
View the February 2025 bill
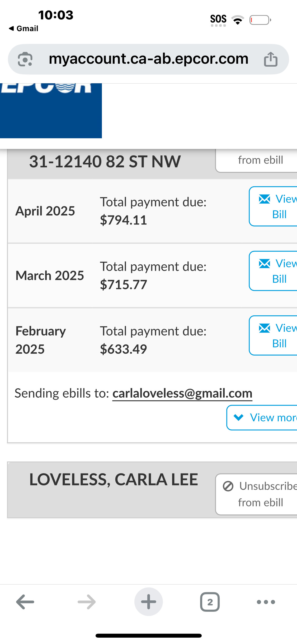pos(275,335)
